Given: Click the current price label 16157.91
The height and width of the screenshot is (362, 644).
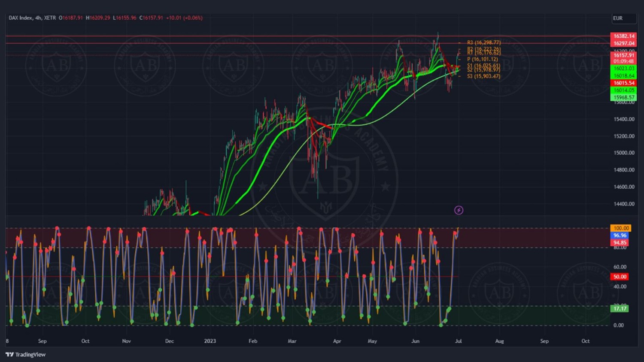Looking at the screenshot, I should pos(623,55).
